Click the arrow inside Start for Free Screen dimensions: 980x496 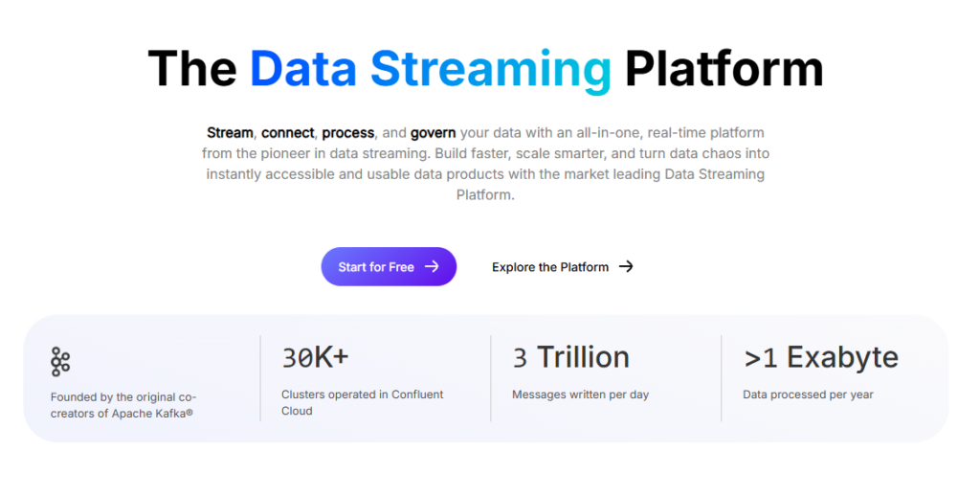[x=432, y=267]
